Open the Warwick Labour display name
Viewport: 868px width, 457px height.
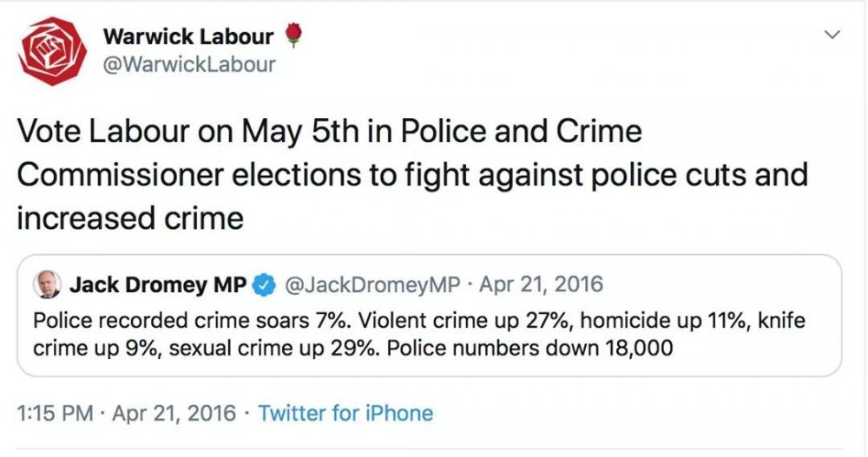pyautogui.click(x=187, y=36)
